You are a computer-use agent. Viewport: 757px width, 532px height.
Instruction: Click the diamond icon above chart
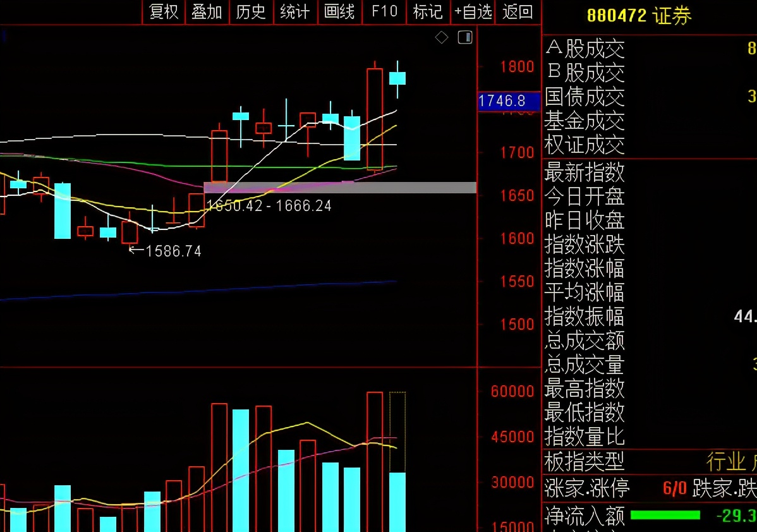click(441, 37)
